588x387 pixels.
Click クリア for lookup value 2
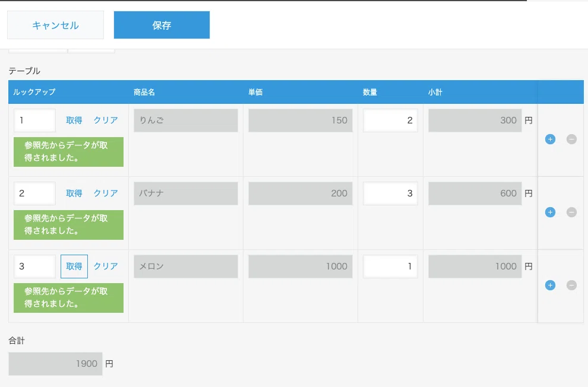point(106,193)
